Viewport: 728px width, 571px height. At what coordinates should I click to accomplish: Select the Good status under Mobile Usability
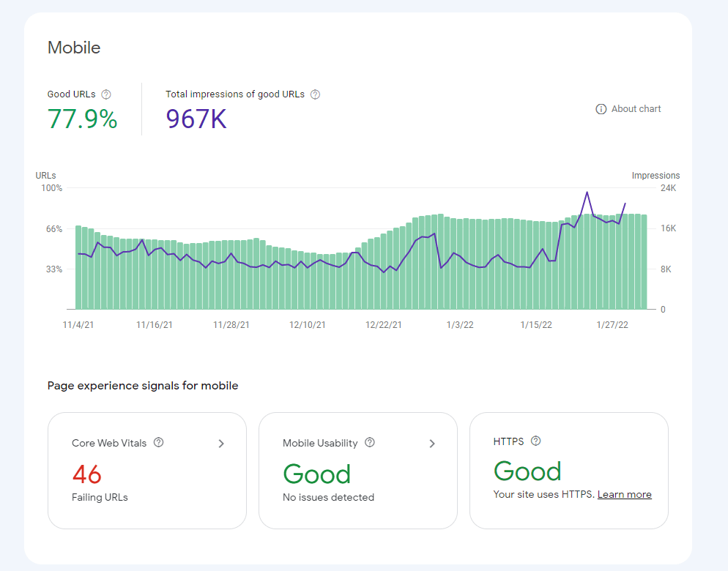(316, 474)
